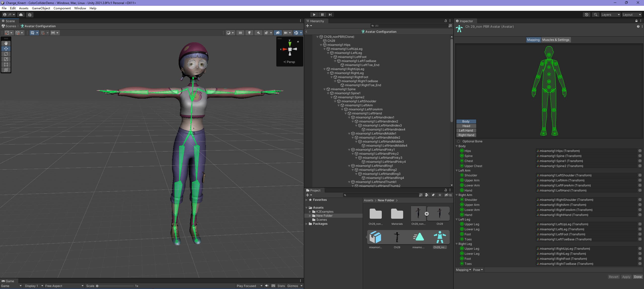Toggle scene visibility hidden-objects button
The width and height of the screenshot is (644, 289).
(x=278, y=33)
